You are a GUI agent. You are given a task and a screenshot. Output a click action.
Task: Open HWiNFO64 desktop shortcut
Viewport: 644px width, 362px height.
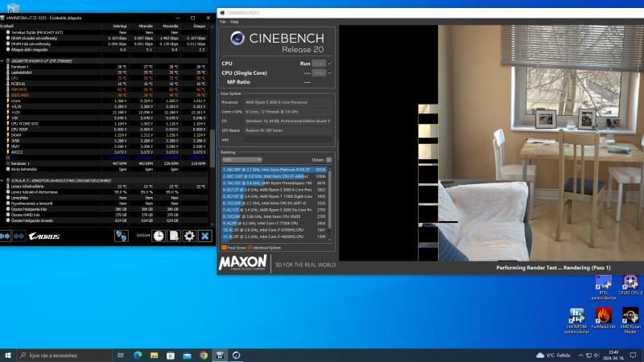coord(576,320)
